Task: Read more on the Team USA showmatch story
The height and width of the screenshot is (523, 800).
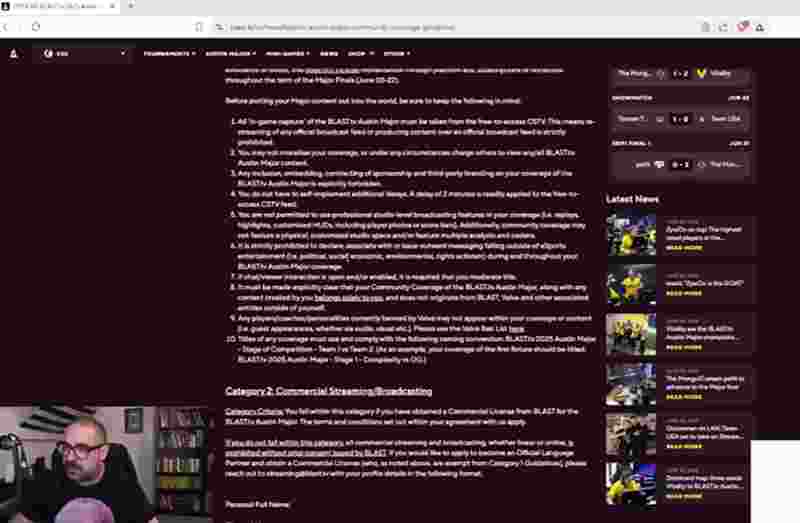Action: (684, 446)
